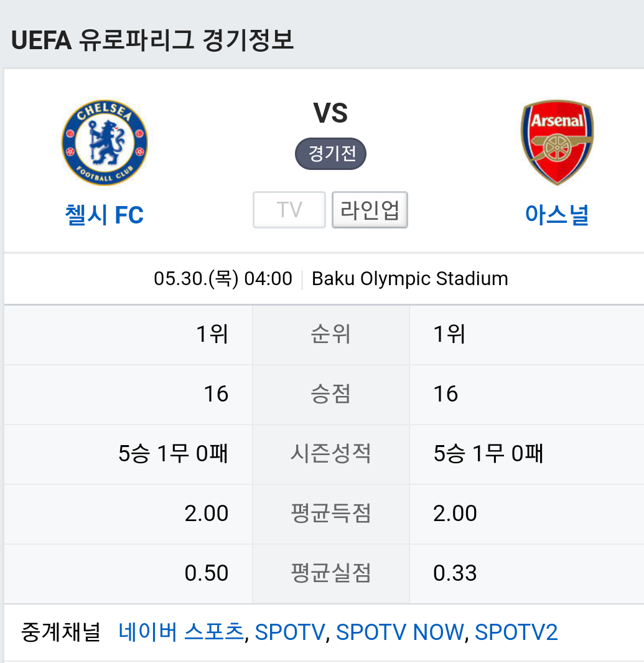644x663 pixels.
Task: Select the 평균실점 row label
Action: (330, 573)
